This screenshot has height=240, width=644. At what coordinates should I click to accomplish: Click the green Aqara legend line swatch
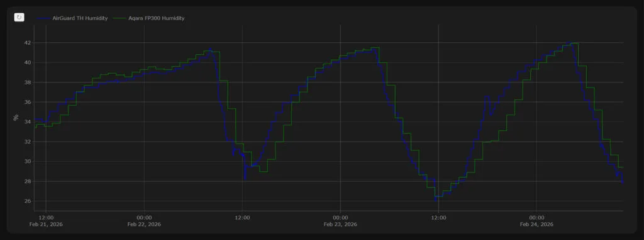[120, 18]
